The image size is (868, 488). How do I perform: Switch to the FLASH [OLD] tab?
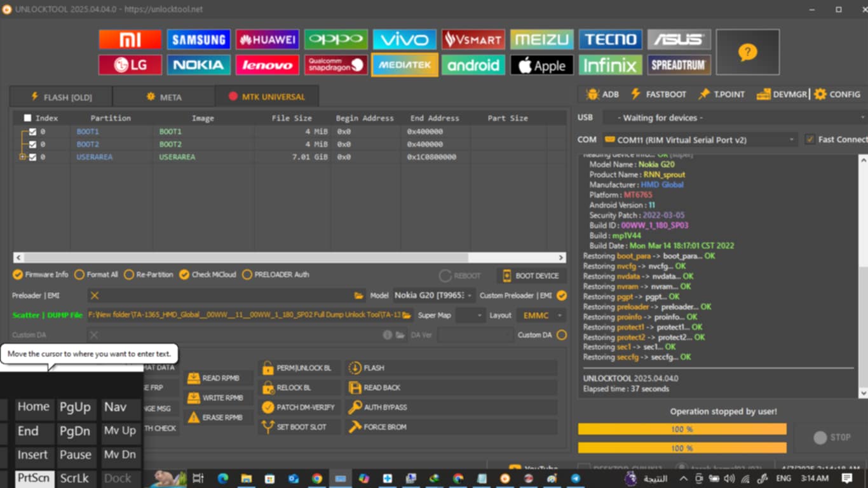(61, 97)
